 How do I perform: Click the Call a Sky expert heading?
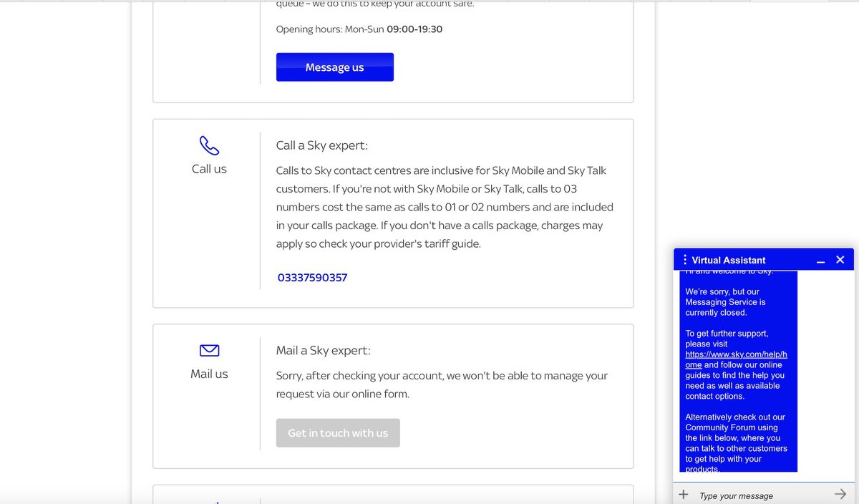pyautogui.click(x=322, y=145)
